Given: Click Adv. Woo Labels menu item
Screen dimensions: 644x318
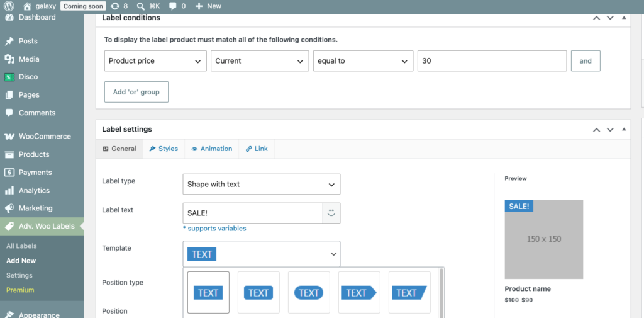Looking at the screenshot, I should [42, 226].
